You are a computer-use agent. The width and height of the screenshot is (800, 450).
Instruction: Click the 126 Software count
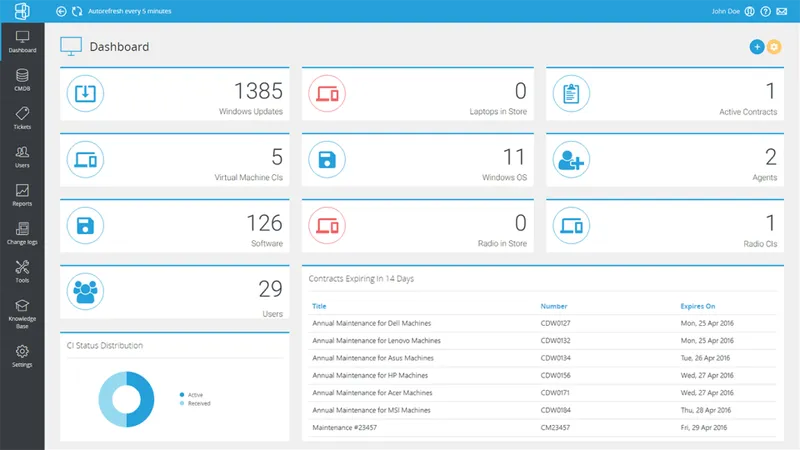tap(264, 223)
